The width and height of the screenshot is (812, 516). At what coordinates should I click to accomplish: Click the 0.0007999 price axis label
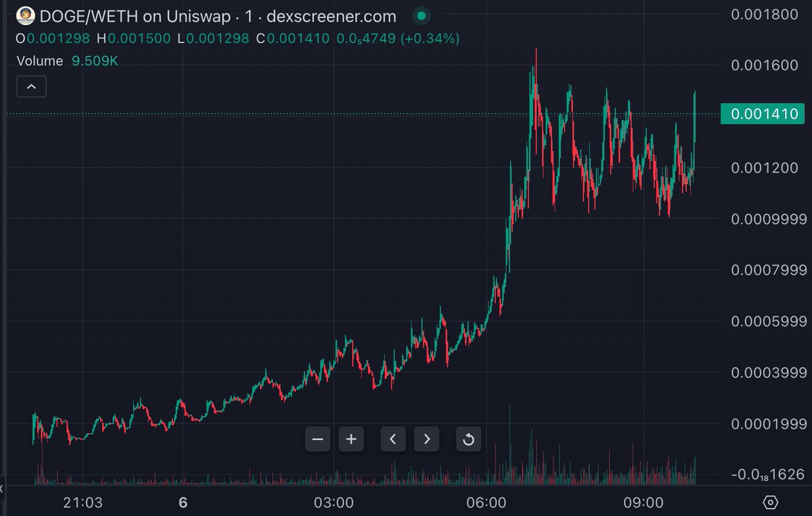[x=769, y=271]
